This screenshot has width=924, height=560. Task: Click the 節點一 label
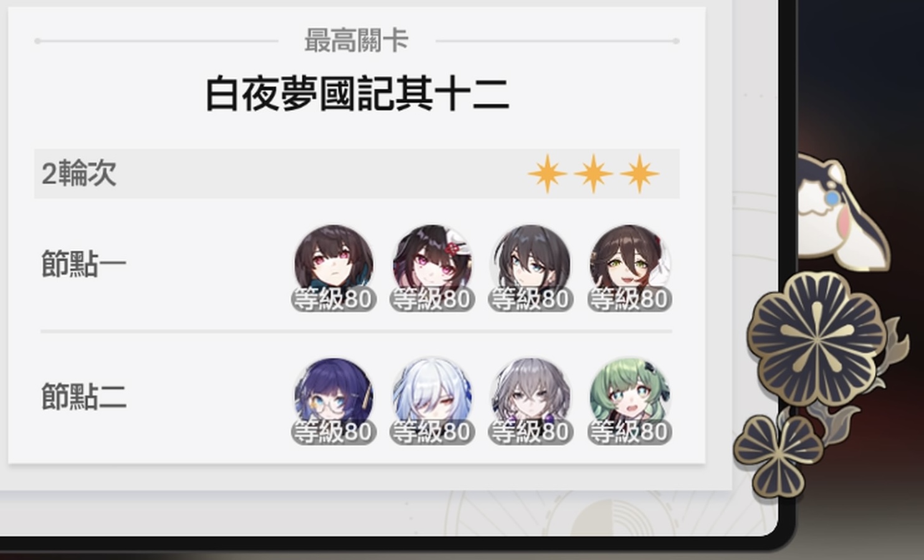84,264
